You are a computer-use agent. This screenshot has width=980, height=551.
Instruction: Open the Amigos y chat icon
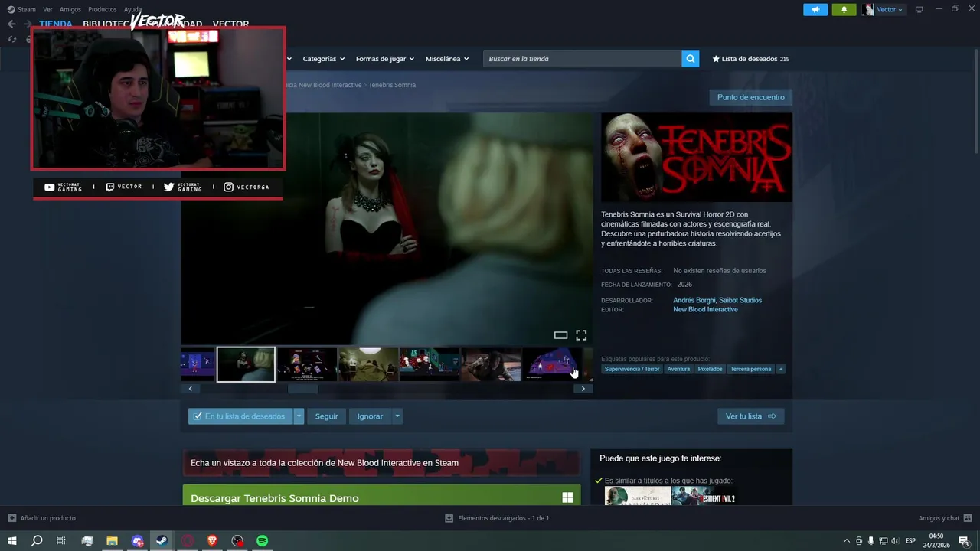[968, 518]
